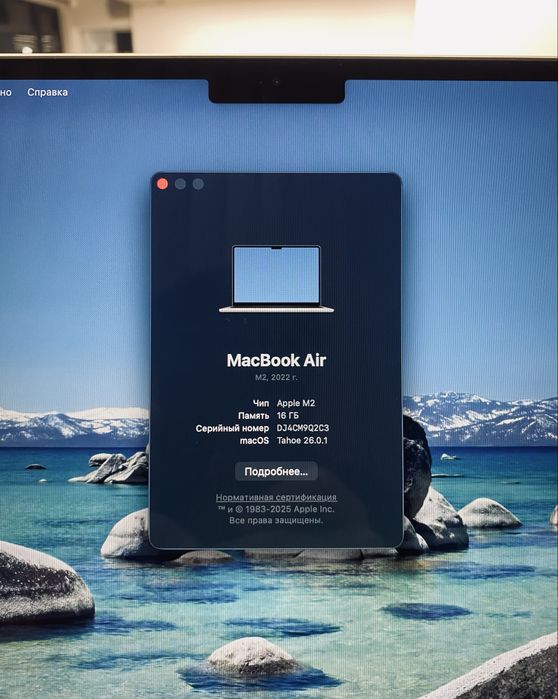Click the gray zoom button of the About window
The height and width of the screenshot is (699, 558).
click(198, 184)
